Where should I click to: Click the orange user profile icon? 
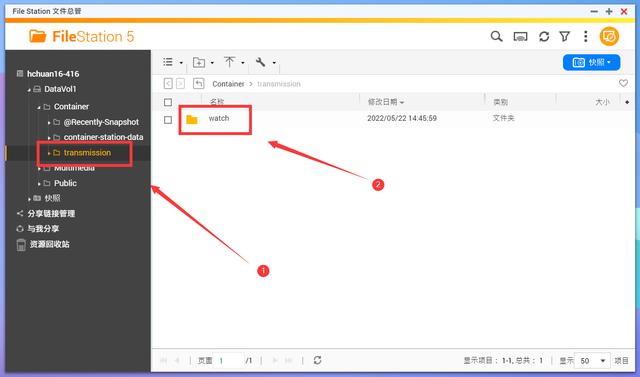click(609, 36)
